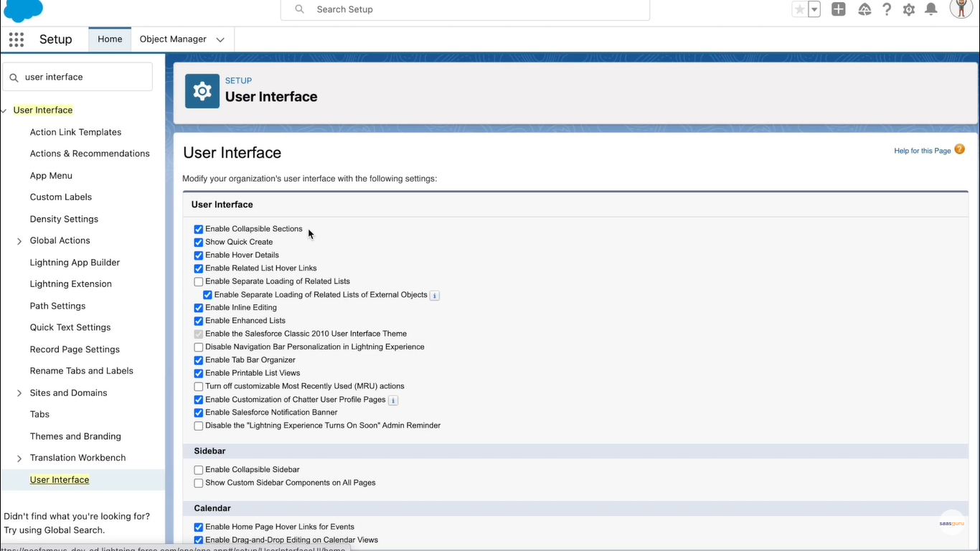Expand Sites and Domains in sidebar
980x551 pixels.
[x=19, y=393]
